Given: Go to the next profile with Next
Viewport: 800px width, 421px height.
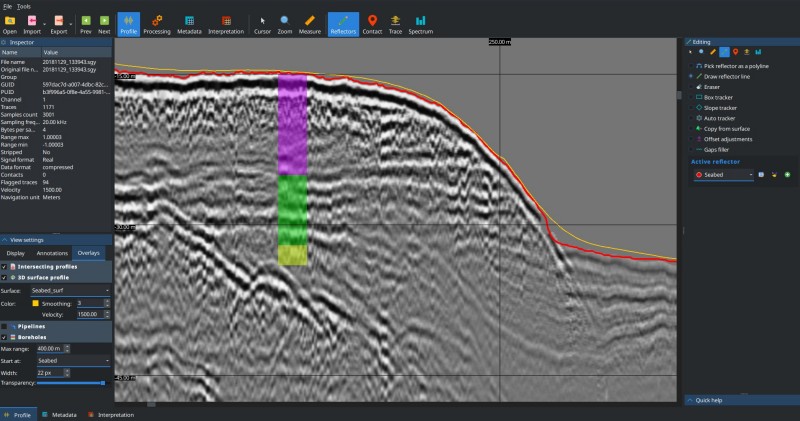Looking at the screenshot, I should (x=104, y=24).
